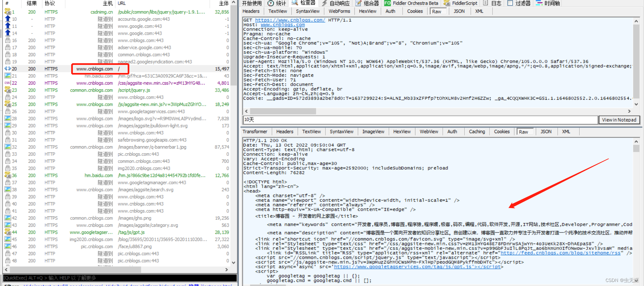
Task: Click session list scroll-up arrow
Action: pos(234,3)
